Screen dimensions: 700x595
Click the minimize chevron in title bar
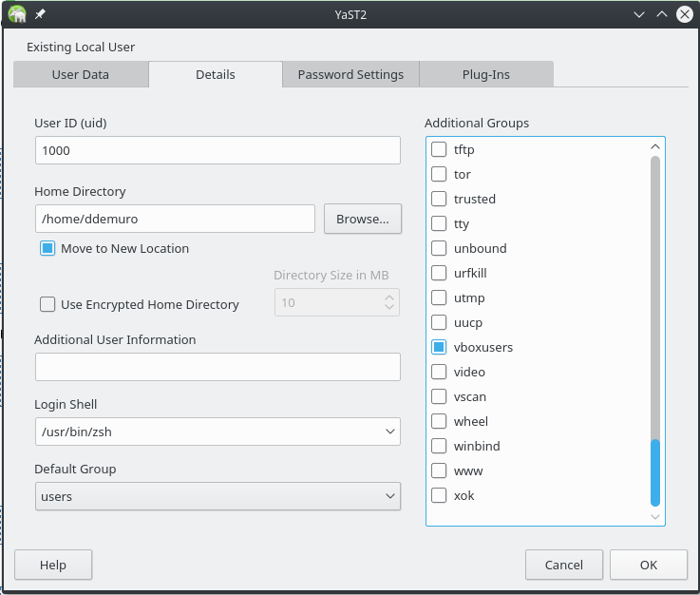coord(639,15)
